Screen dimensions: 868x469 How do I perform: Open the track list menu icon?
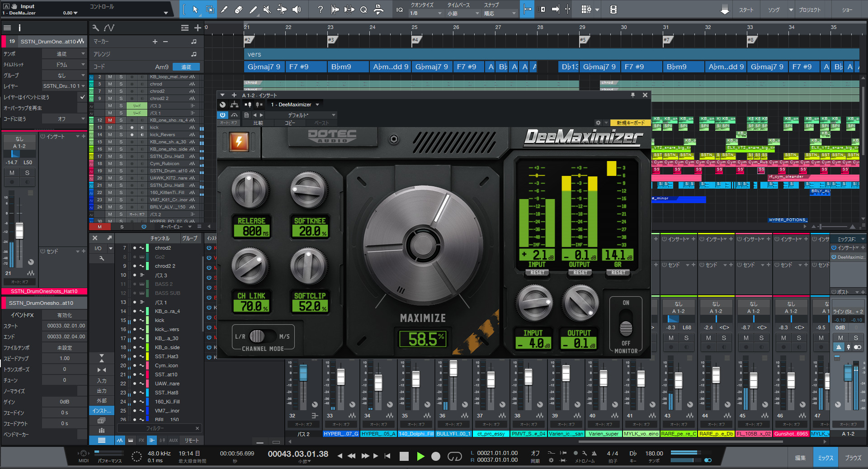tap(184, 28)
